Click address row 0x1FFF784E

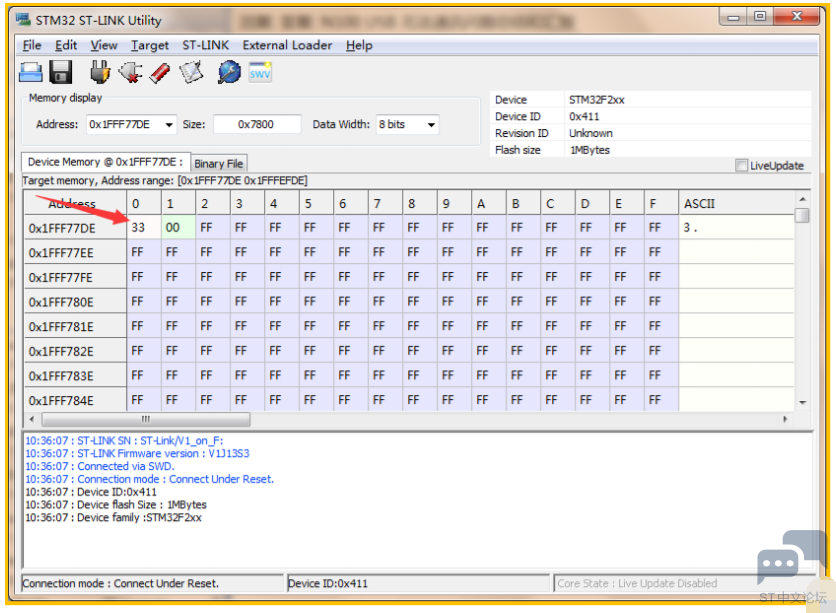click(75, 400)
